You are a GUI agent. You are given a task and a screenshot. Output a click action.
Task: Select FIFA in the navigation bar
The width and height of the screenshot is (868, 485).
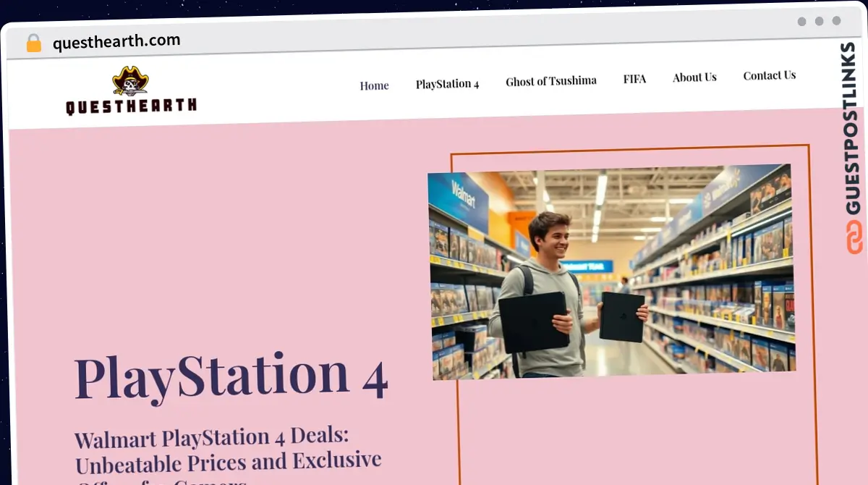pos(634,79)
